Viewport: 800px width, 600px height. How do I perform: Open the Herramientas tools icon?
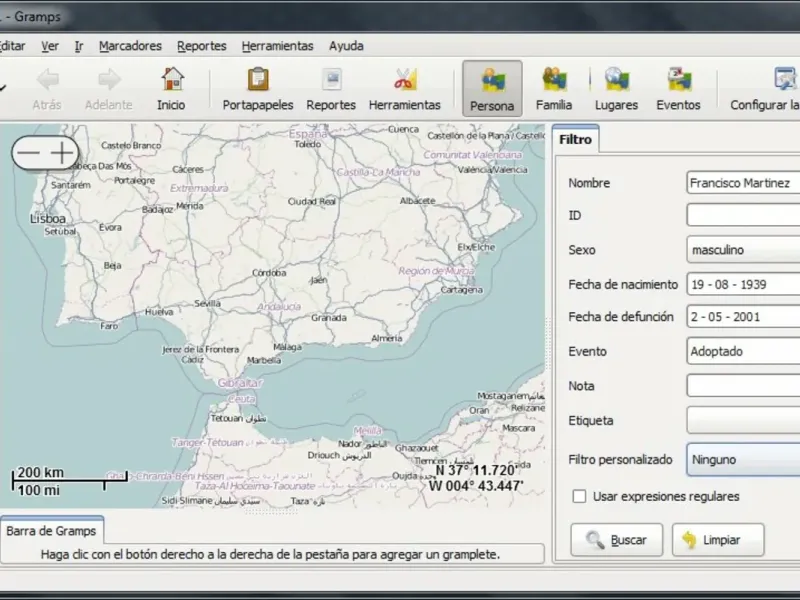tap(404, 88)
